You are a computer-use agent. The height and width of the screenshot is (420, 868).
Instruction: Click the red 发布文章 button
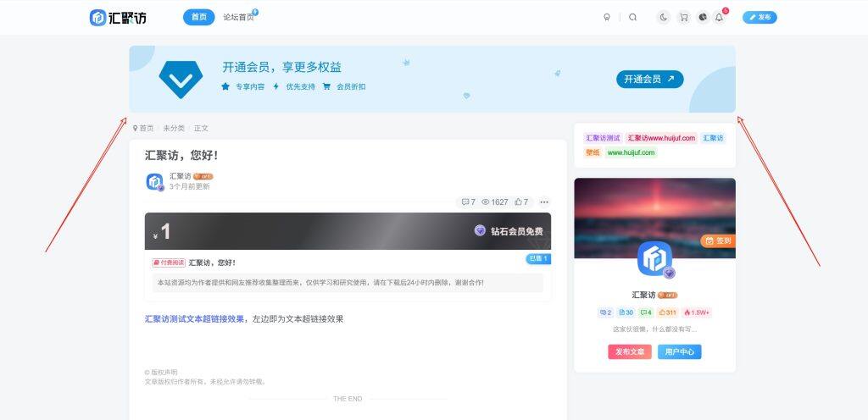pos(630,351)
